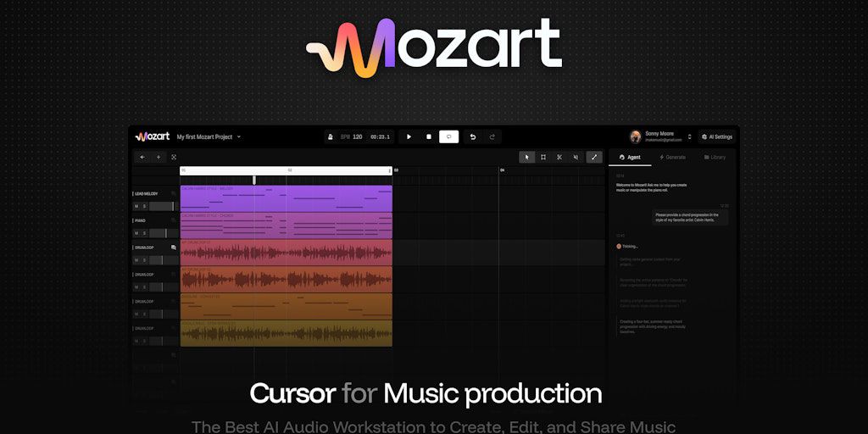The width and height of the screenshot is (868, 434).
Task: Open AI Settings
Action: (x=717, y=136)
